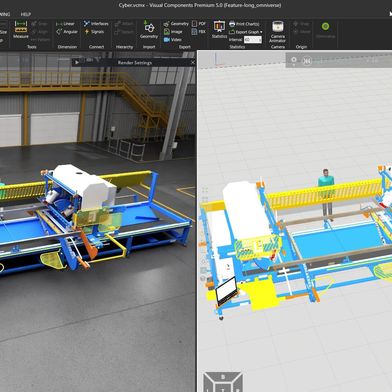Select the Measure tool
The image size is (392, 392).
21,29
